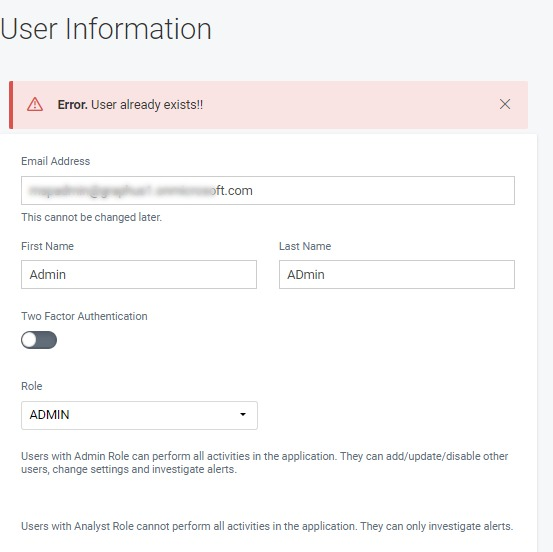Open the Role dropdown showing ADMIN
The height and width of the screenshot is (552, 553).
pos(139,415)
